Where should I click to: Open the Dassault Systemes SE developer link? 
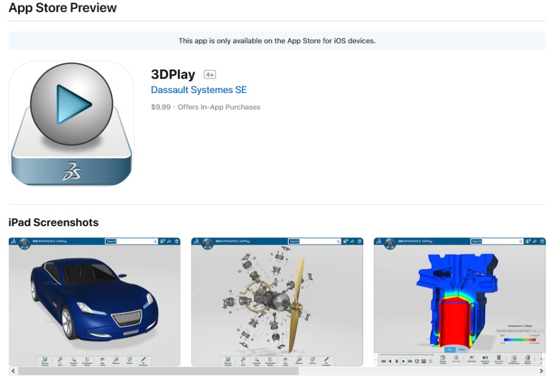pyautogui.click(x=199, y=90)
